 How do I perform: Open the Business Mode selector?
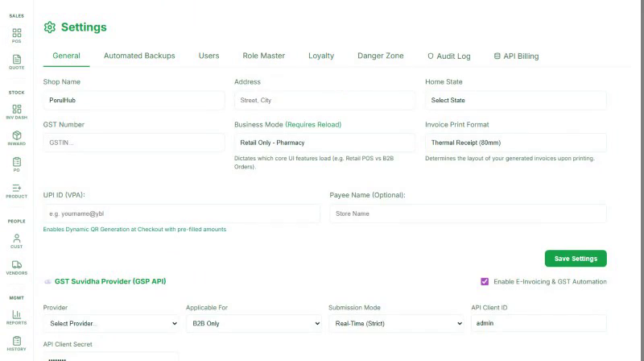pos(324,143)
